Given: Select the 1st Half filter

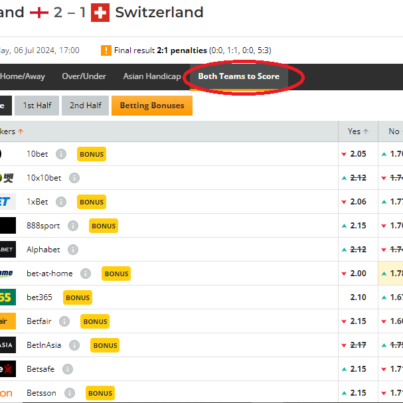Looking at the screenshot, I should 37,106.
